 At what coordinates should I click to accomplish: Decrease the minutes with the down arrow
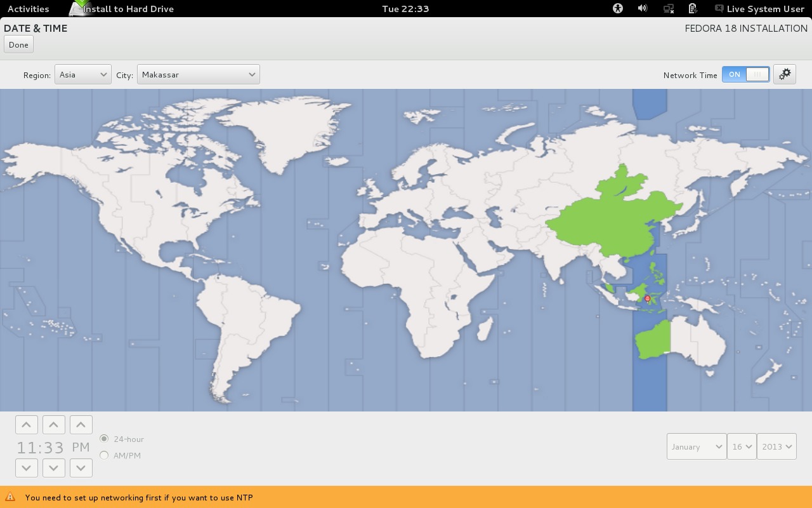point(53,468)
